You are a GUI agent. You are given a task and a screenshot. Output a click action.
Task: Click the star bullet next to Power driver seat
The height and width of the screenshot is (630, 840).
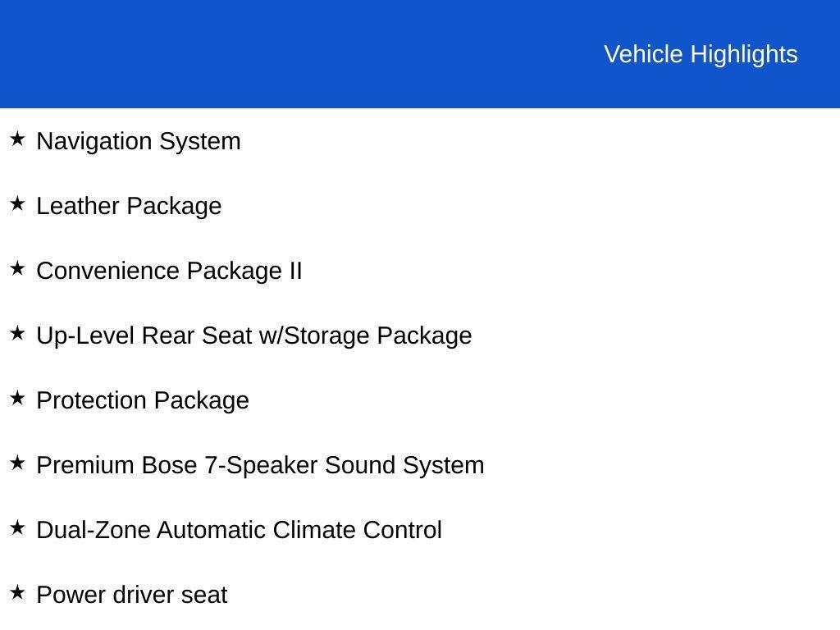click(x=17, y=593)
